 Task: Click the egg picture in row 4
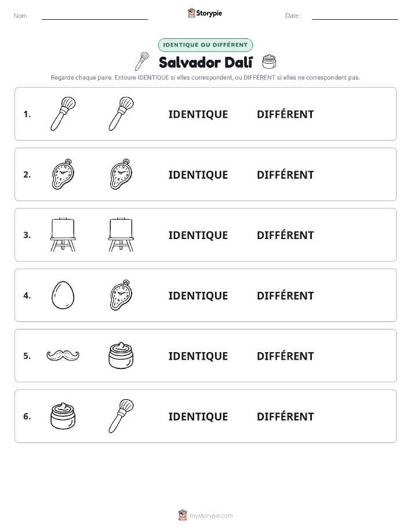pyautogui.click(x=63, y=295)
